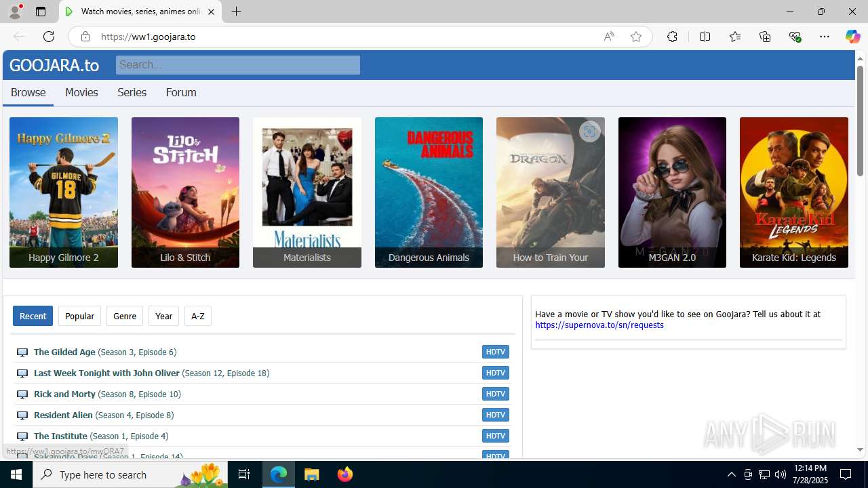Open Dangerous Animals poster
Viewport: 868px width, 488px height.
pos(429,192)
